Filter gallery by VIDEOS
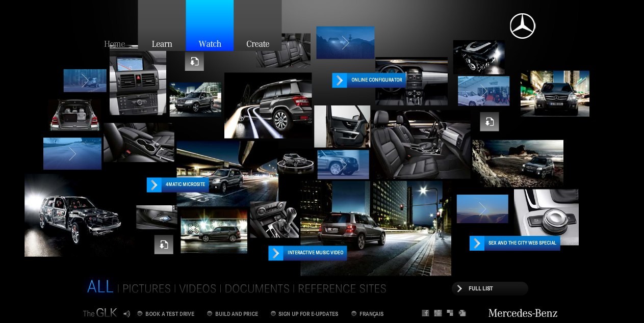 coord(198,289)
